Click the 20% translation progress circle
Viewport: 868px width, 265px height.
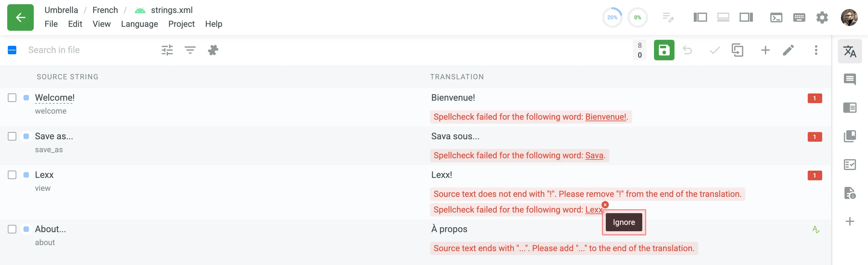pos(612,17)
